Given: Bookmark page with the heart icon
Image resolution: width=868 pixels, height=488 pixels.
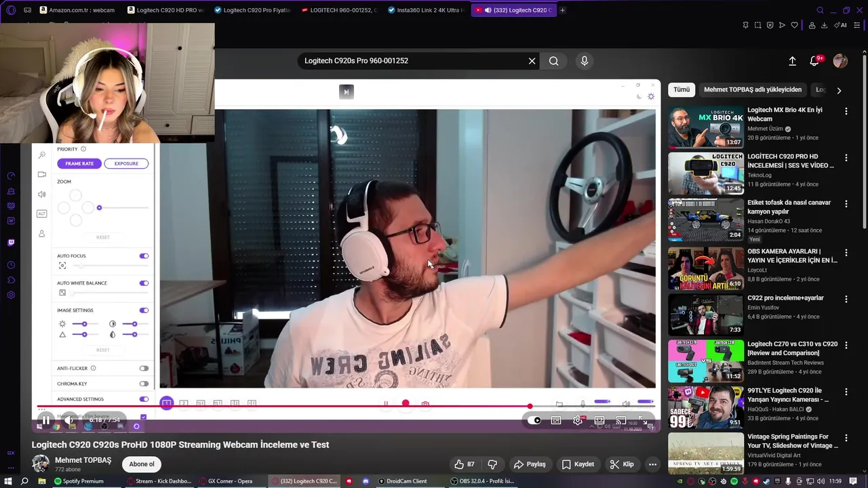Looking at the screenshot, I should point(794,25).
